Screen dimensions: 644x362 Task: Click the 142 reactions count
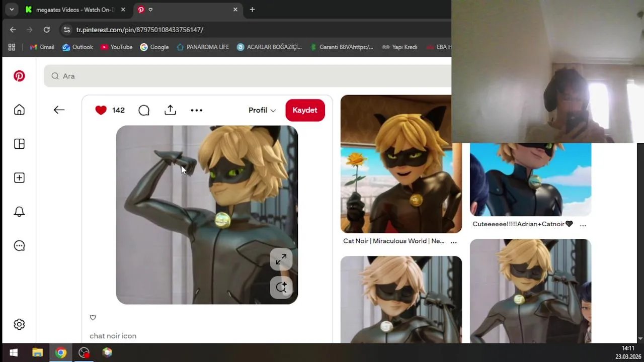click(x=118, y=110)
